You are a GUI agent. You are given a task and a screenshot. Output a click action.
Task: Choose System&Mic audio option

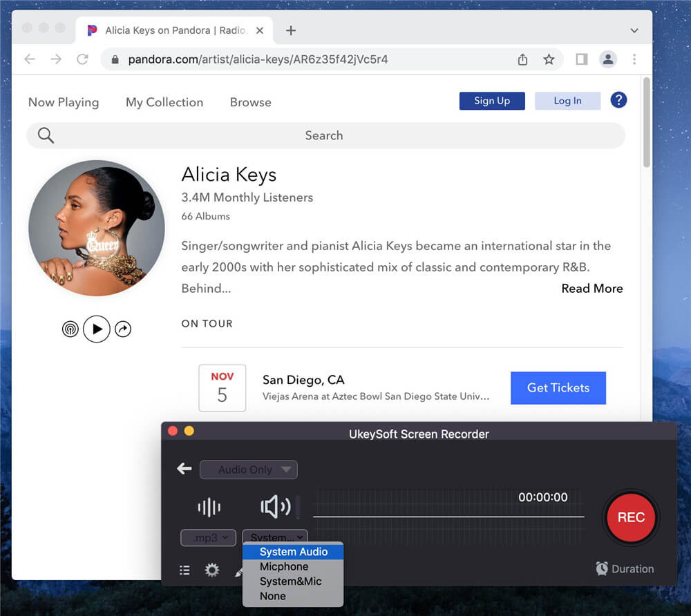pos(293,581)
